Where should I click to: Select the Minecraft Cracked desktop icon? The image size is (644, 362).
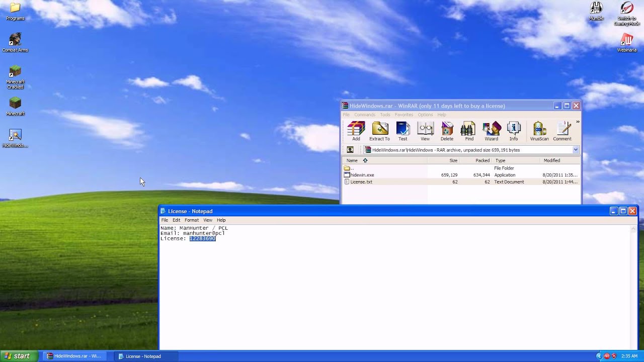pyautogui.click(x=15, y=77)
